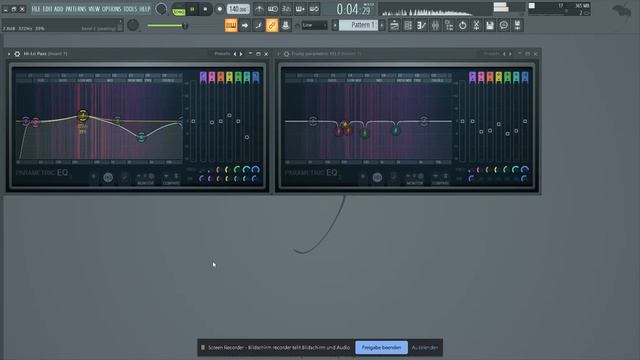Open the TOOLS menu

130,9
